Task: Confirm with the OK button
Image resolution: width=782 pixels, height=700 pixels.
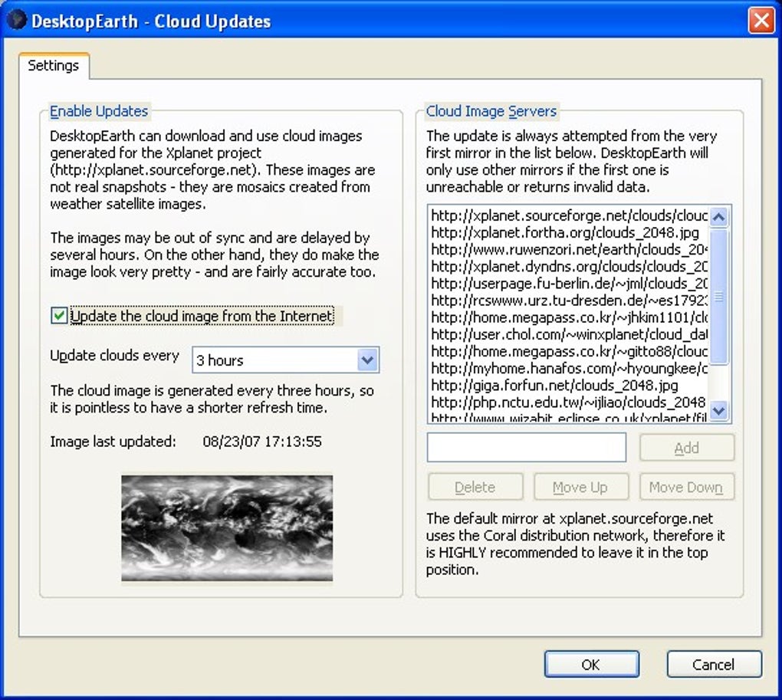Action: [592, 664]
